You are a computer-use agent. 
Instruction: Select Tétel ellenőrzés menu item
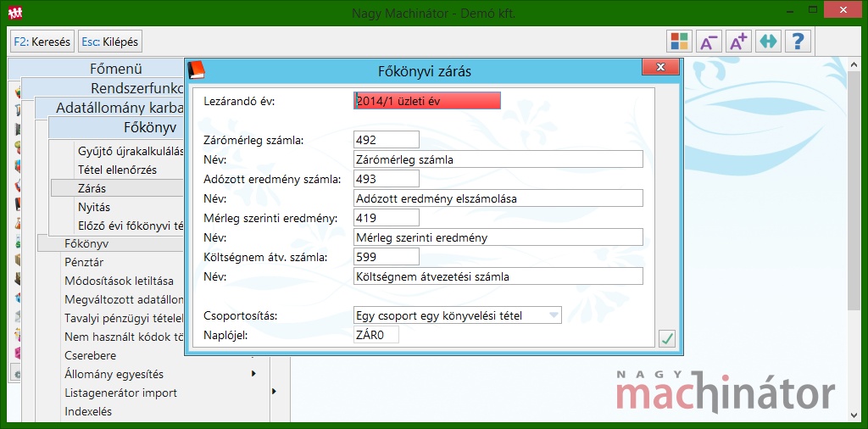tap(117, 170)
